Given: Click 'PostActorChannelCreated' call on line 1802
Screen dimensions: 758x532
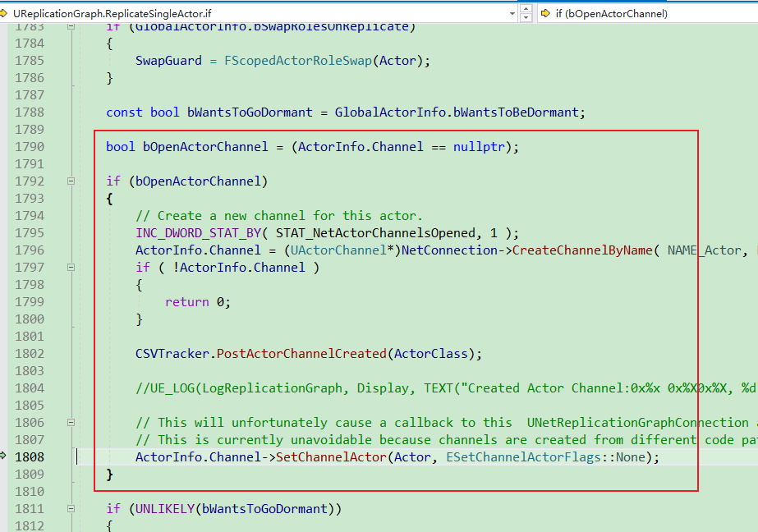Looking at the screenshot, I should pyautogui.click(x=301, y=354).
